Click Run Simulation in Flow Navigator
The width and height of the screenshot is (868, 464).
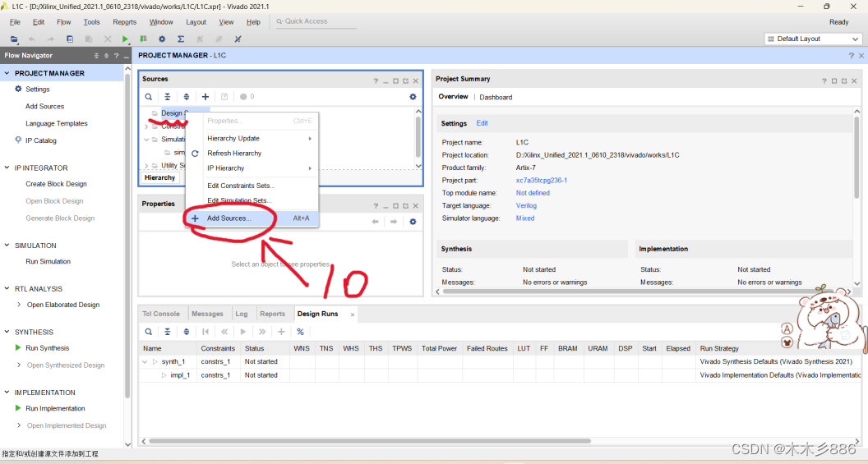(48, 261)
